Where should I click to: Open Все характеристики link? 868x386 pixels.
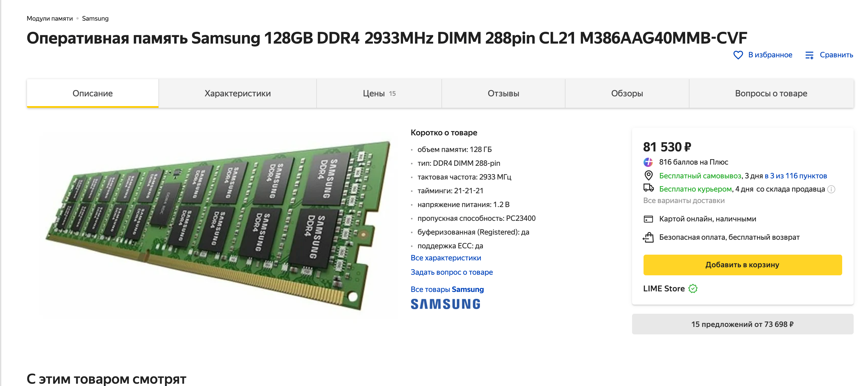(445, 258)
